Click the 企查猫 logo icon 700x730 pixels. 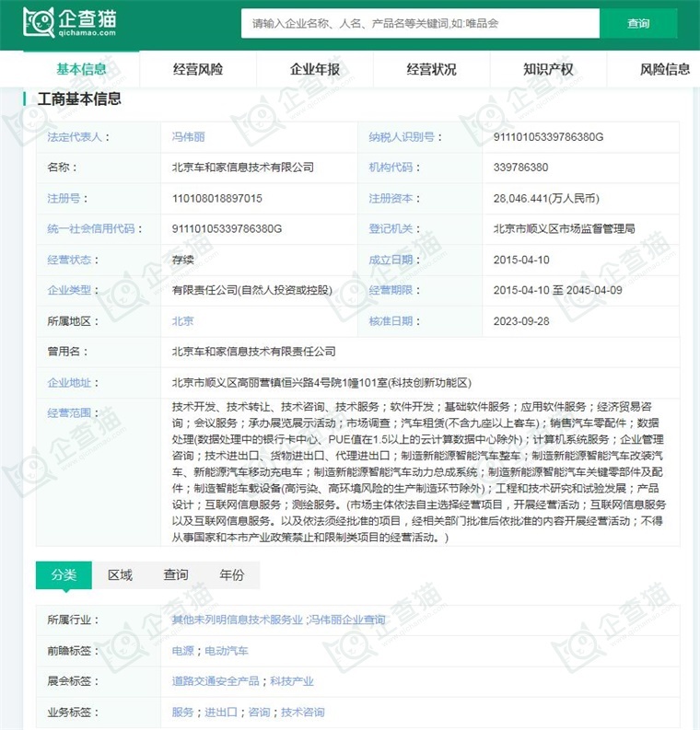pos(69,22)
